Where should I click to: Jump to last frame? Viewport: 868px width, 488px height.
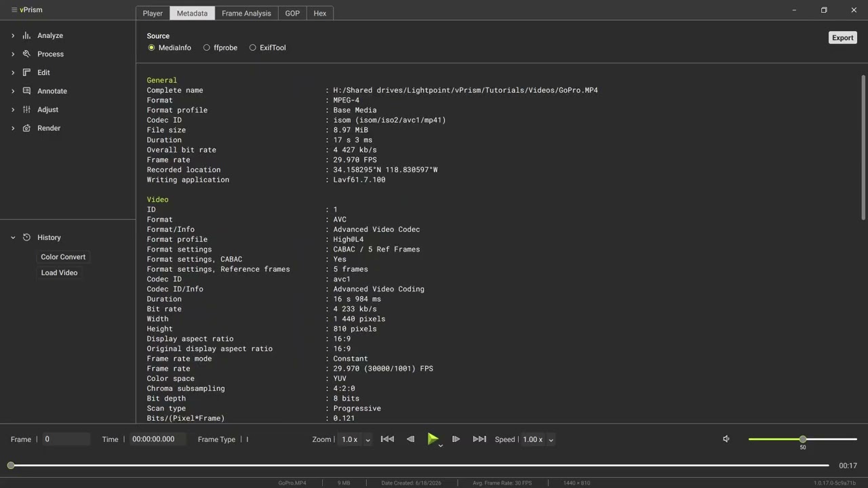pyautogui.click(x=479, y=439)
